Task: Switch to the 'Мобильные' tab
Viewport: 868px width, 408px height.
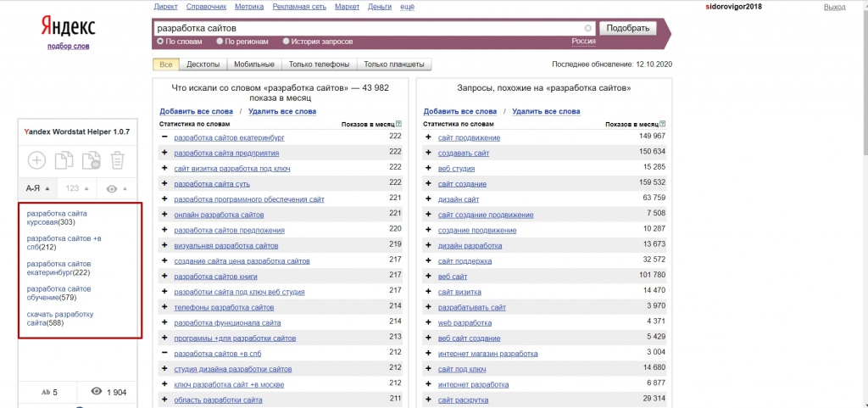Action: (253, 64)
